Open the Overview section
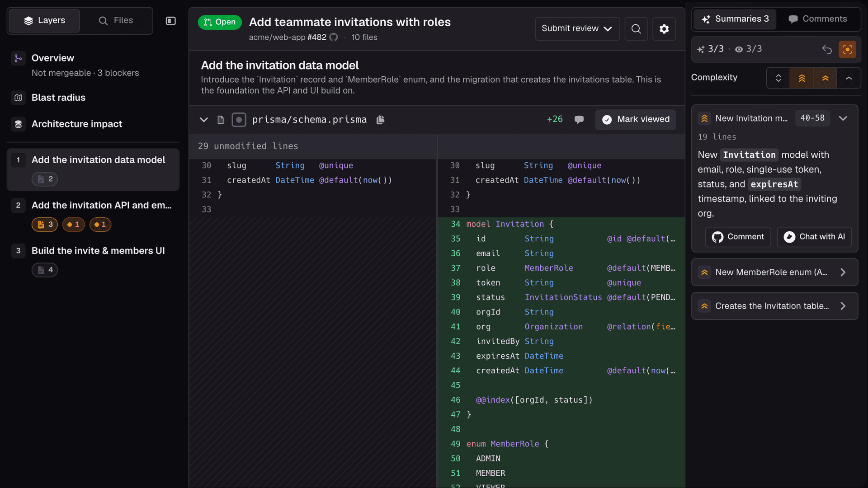 pyautogui.click(x=93, y=65)
